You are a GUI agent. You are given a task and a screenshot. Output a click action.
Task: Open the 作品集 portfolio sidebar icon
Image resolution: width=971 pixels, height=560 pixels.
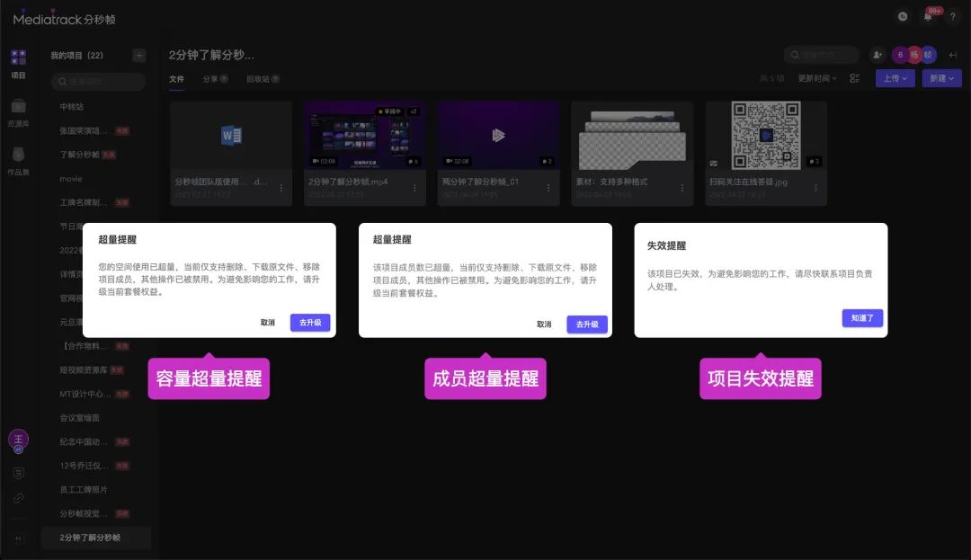[18, 159]
